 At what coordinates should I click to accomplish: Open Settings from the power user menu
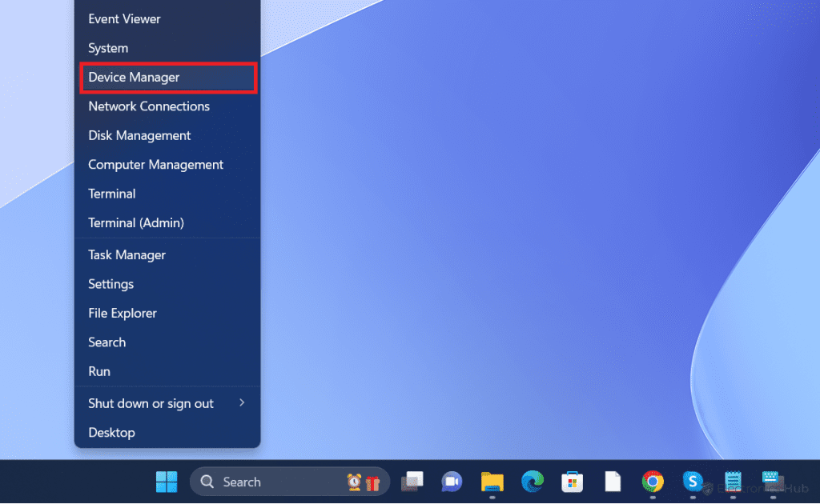point(111,284)
